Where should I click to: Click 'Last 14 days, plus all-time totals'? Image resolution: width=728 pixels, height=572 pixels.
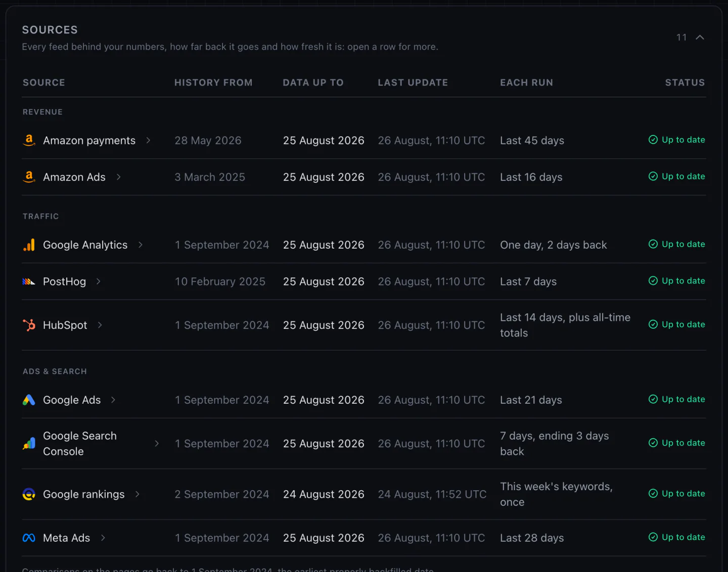(565, 325)
